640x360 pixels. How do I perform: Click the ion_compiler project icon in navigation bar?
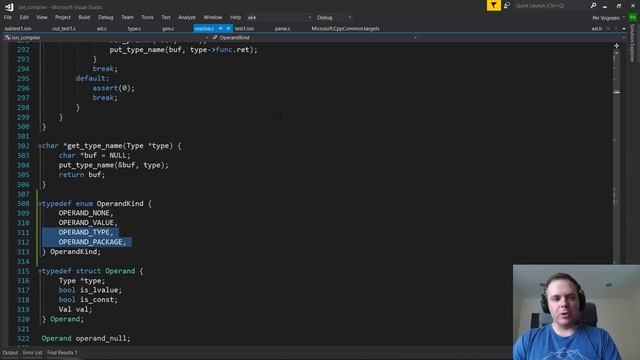(x=7, y=38)
